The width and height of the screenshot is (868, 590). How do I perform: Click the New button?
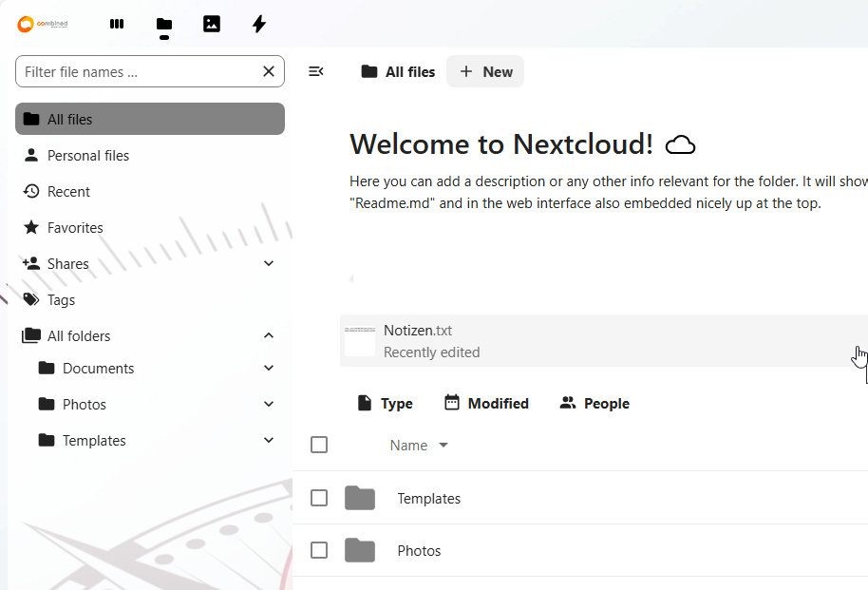[485, 71]
